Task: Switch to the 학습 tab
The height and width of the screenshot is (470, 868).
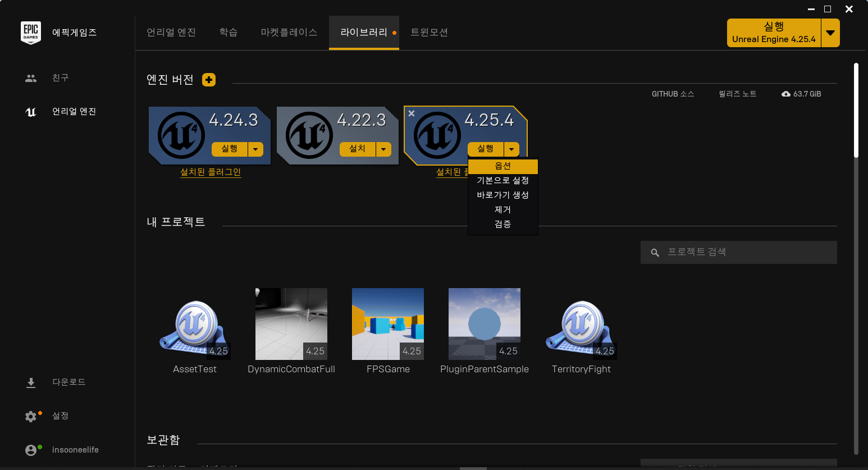Action: coord(229,33)
